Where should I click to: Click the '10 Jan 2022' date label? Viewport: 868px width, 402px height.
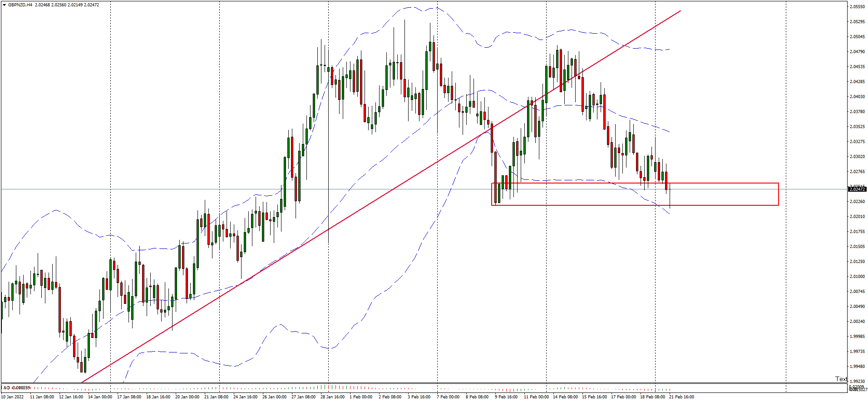[x=13, y=397]
